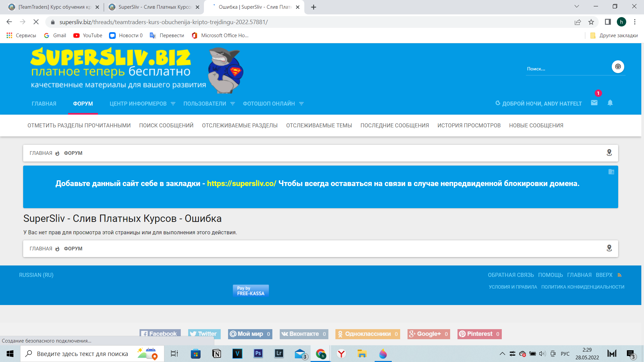Bookmark this page with the star icon
Viewport: 644px width, 362px height.
[591, 22]
